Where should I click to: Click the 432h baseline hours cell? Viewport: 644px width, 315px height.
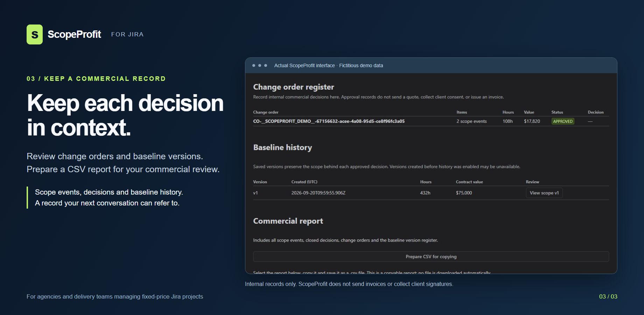click(425, 193)
